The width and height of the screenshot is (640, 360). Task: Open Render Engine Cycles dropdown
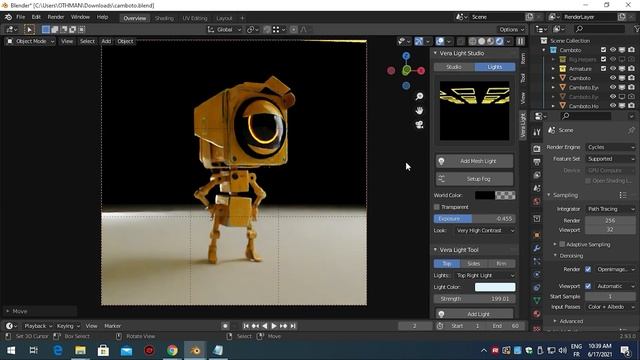click(611, 147)
